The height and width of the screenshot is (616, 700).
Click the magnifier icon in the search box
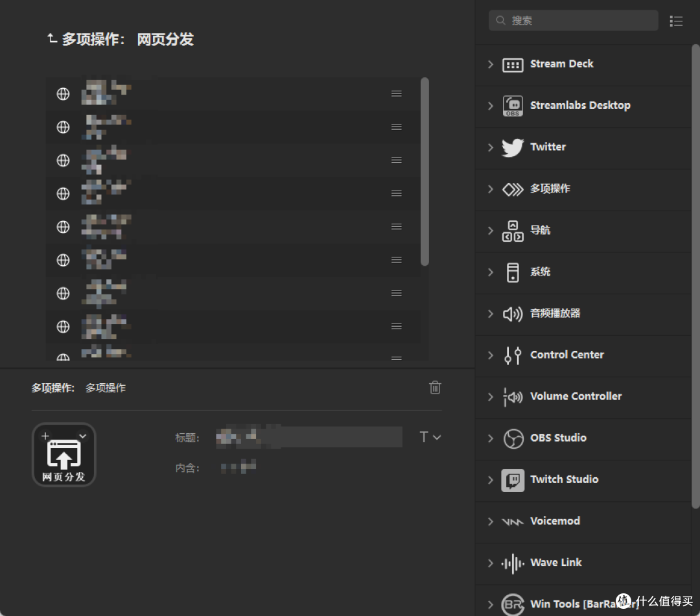pyautogui.click(x=500, y=21)
